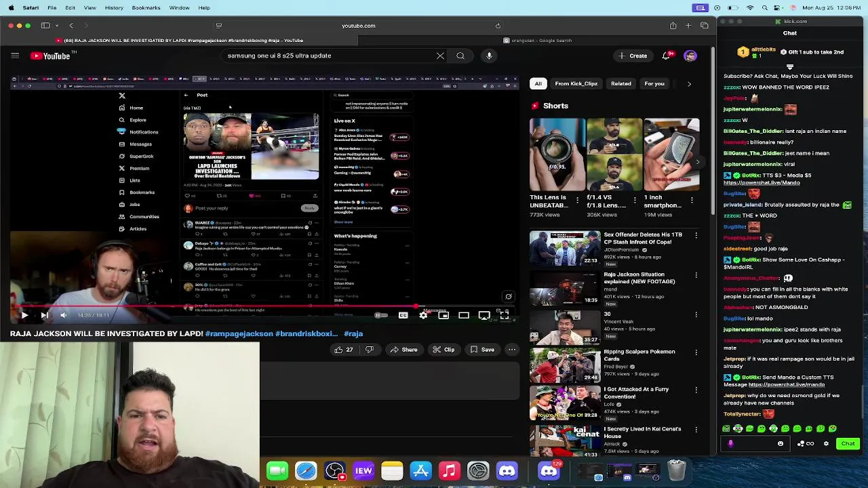Image resolution: width=868 pixels, height=488 pixels.
Task: Play the YouTube video
Action: click(24, 315)
